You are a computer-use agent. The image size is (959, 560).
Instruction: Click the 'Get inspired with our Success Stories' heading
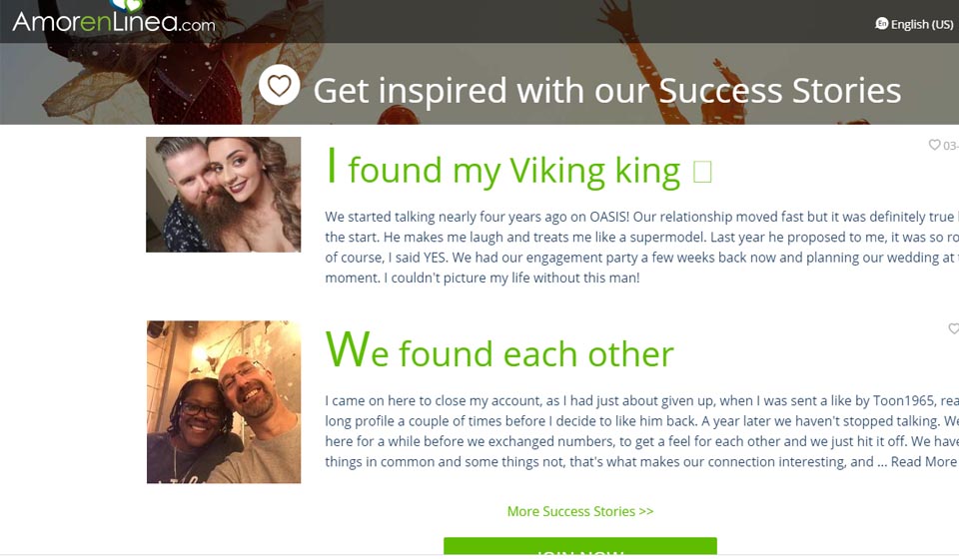606,90
